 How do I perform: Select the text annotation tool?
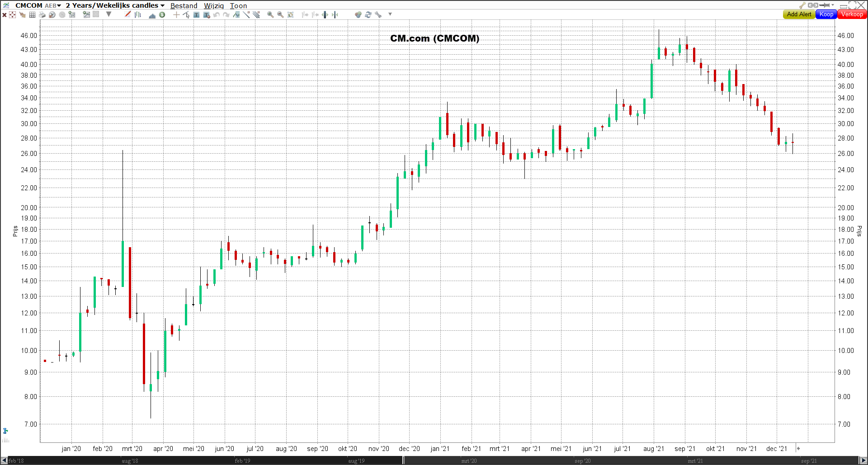tap(196, 15)
